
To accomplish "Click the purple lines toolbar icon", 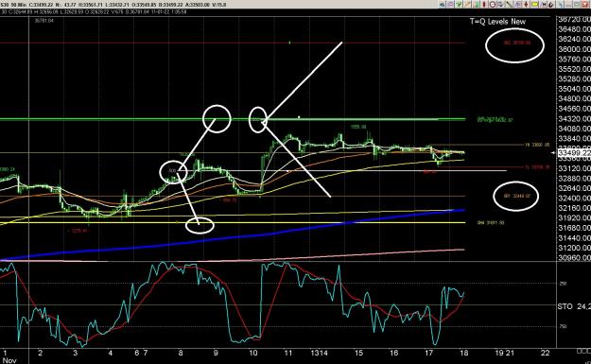I will pyautogui.click(x=450, y=4).
